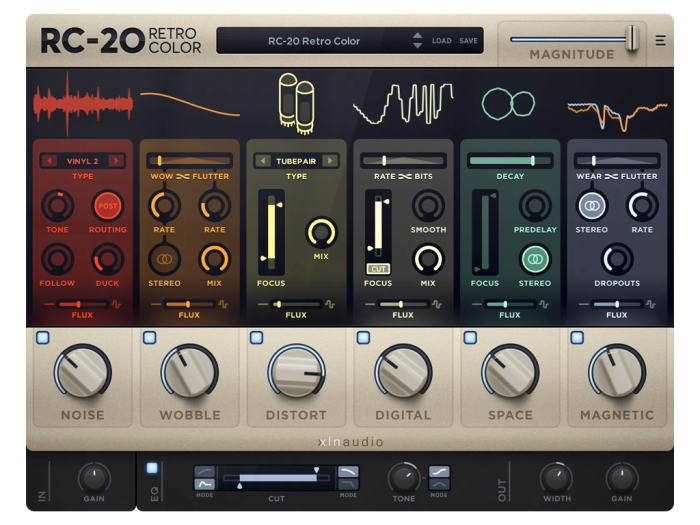Click the large WOBBLE amount knob

(x=189, y=371)
